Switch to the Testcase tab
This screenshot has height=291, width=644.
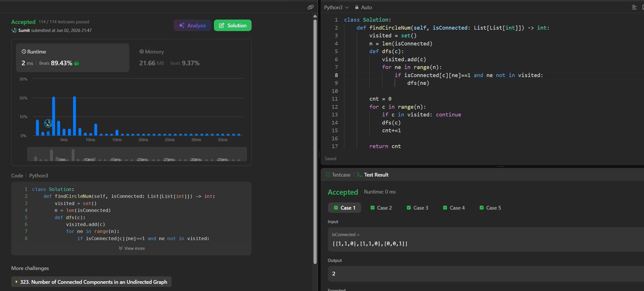pos(338,175)
